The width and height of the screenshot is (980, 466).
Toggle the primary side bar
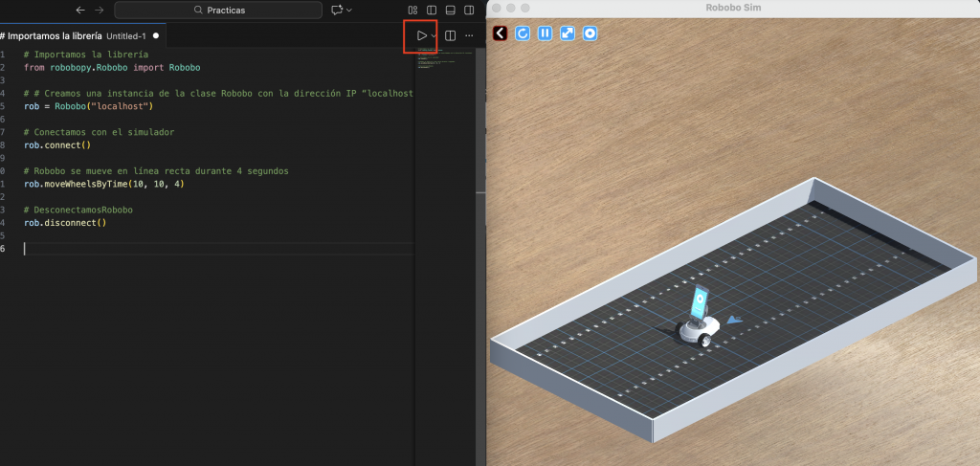point(432,10)
